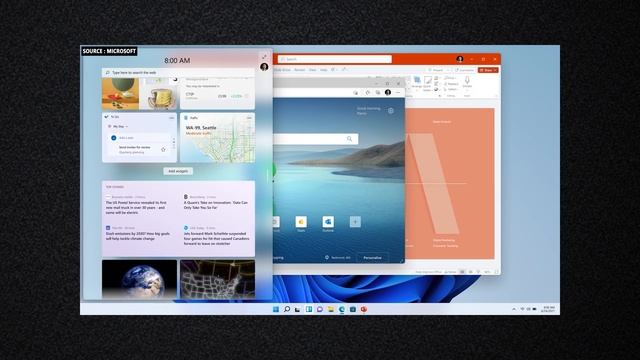Switch to Microsoft Edge on taskbar

pyautogui.click(x=342, y=309)
